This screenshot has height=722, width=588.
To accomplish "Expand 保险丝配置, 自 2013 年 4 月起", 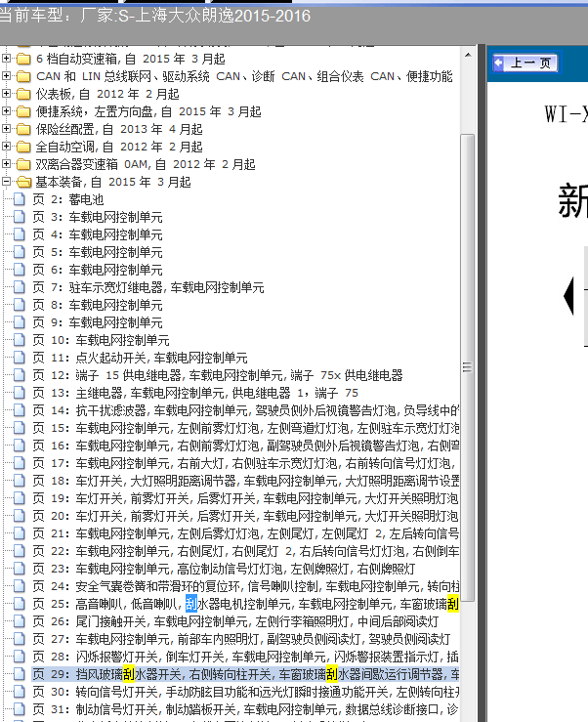I will tap(7, 128).
